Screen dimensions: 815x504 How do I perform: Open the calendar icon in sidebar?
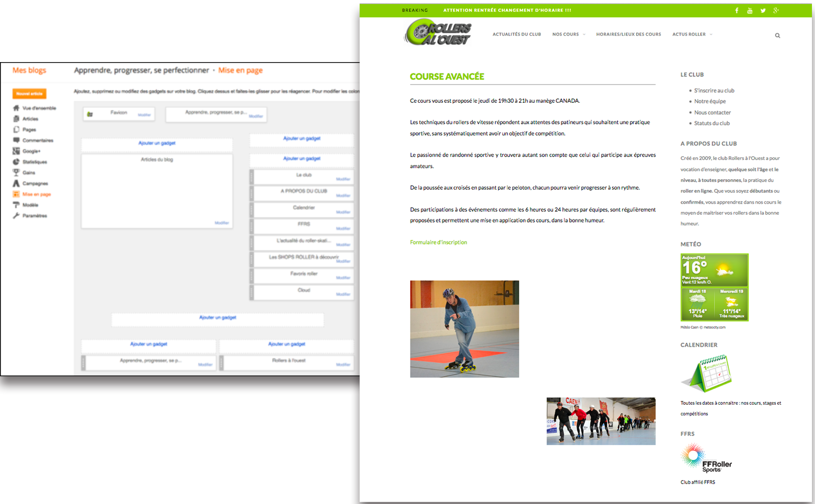pos(707,374)
